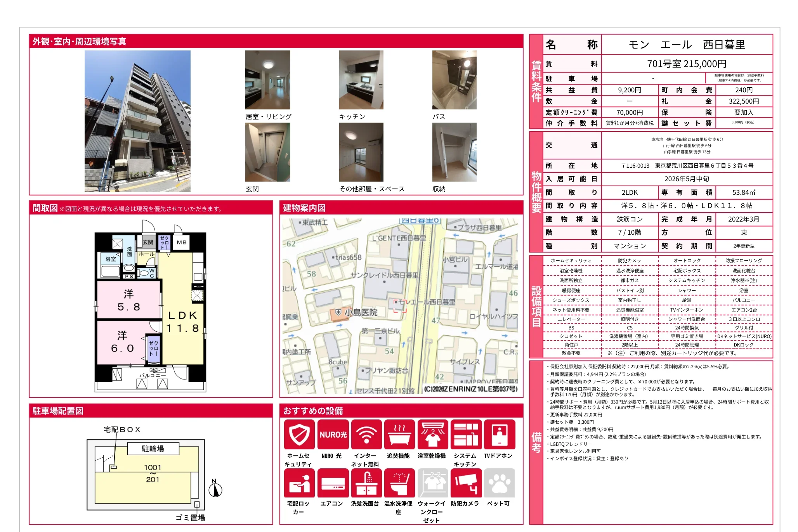Click the free internet Wi-Fi icon

pyautogui.click(x=366, y=434)
